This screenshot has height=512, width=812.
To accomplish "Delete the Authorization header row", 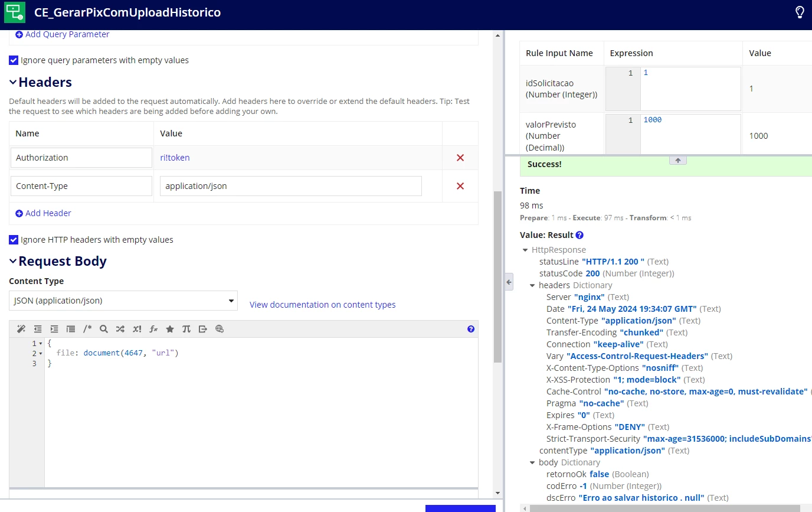I will click(460, 158).
